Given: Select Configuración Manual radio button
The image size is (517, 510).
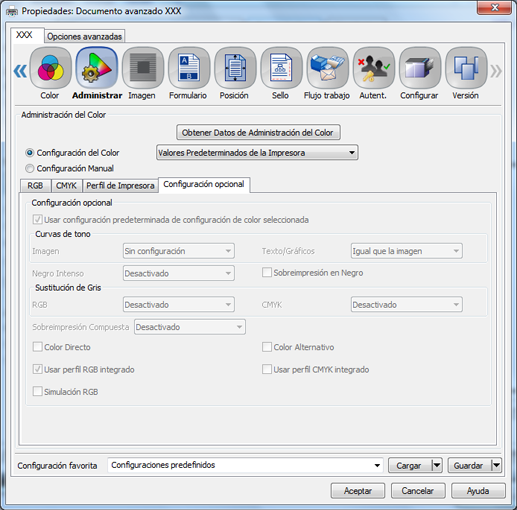Looking at the screenshot, I should [x=30, y=168].
